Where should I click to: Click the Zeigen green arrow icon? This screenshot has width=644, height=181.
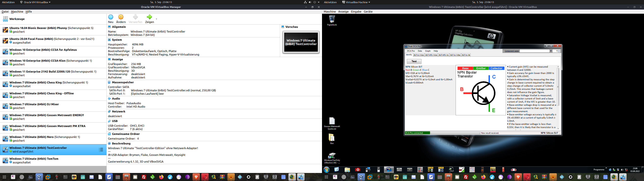149,17
